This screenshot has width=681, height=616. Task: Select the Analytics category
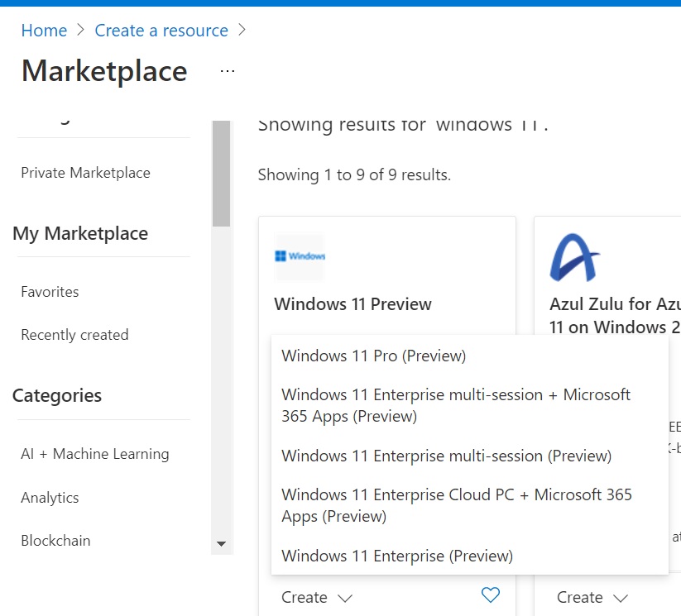[x=50, y=498]
